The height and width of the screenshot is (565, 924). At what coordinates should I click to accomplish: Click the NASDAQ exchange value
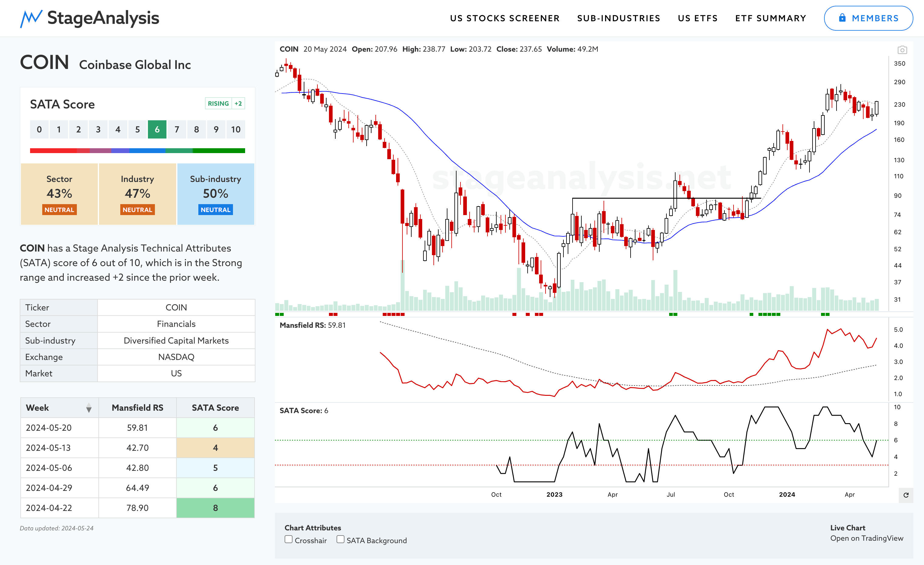(x=176, y=357)
